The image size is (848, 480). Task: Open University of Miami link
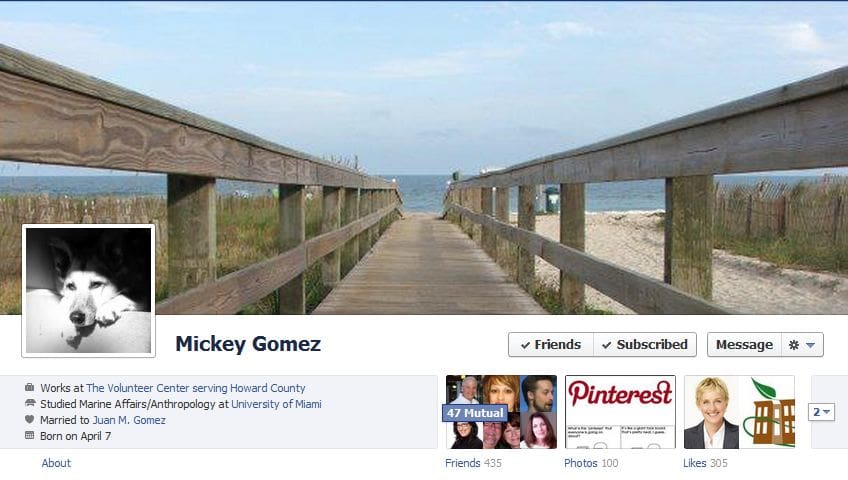point(276,404)
